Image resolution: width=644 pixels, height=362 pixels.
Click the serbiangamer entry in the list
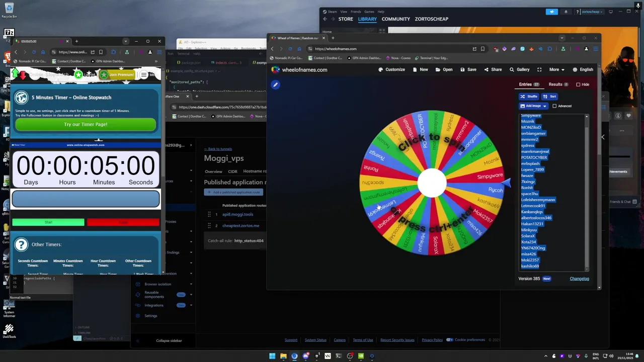(533, 133)
